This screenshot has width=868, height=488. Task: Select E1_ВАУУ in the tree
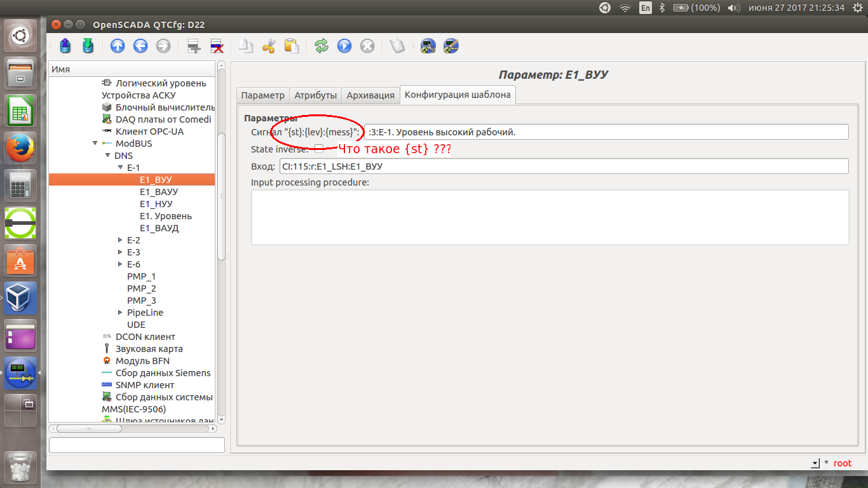(159, 192)
